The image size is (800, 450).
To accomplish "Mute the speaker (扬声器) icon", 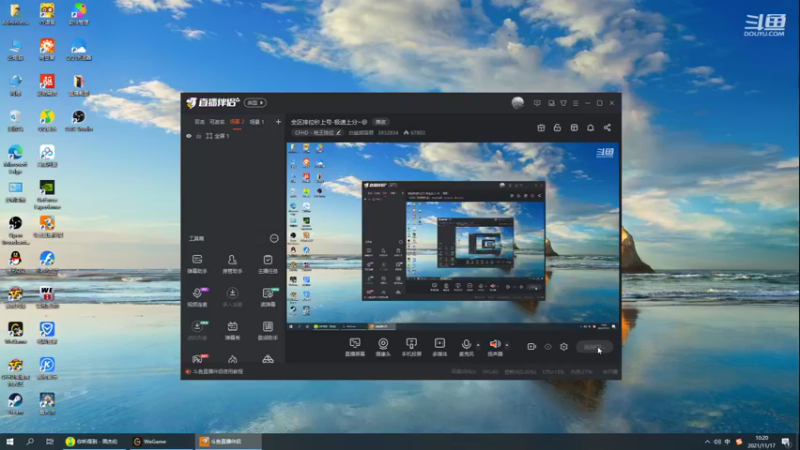I will (494, 344).
